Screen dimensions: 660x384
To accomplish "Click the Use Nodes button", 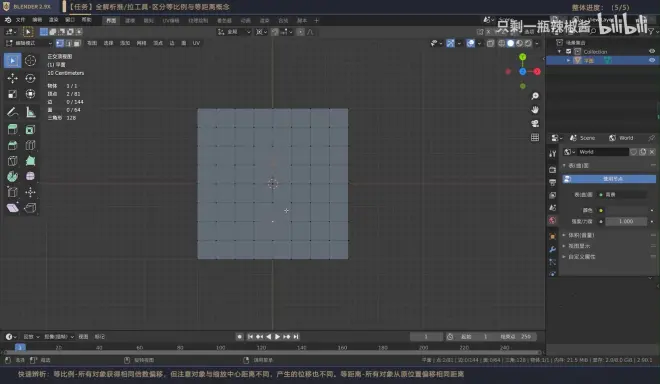I will tap(609, 179).
